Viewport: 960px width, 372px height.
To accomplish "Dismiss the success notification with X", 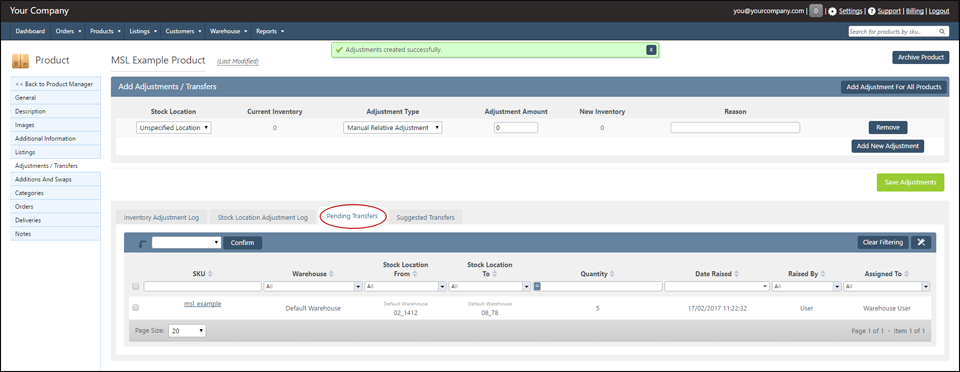I will click(x=651, y=50).
